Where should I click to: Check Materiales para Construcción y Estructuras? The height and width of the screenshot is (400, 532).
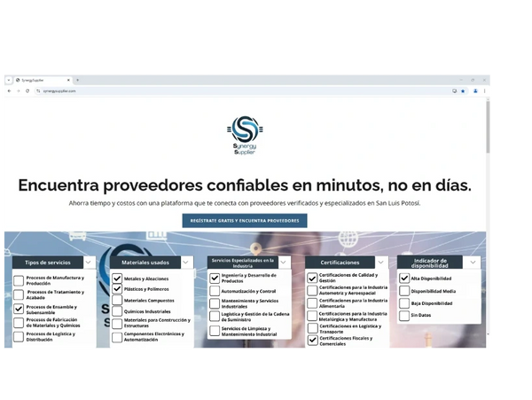[117, 324]
